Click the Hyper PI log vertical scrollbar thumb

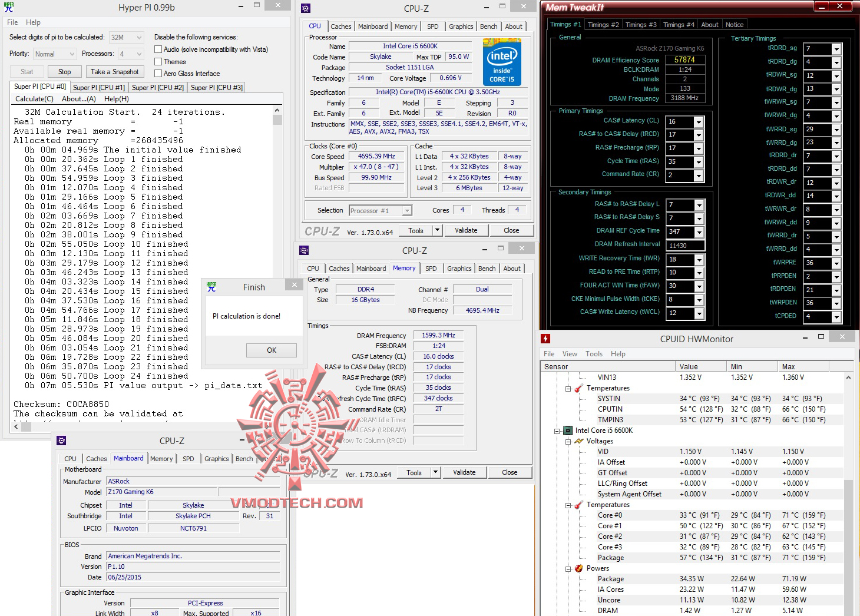coord(277,120)
